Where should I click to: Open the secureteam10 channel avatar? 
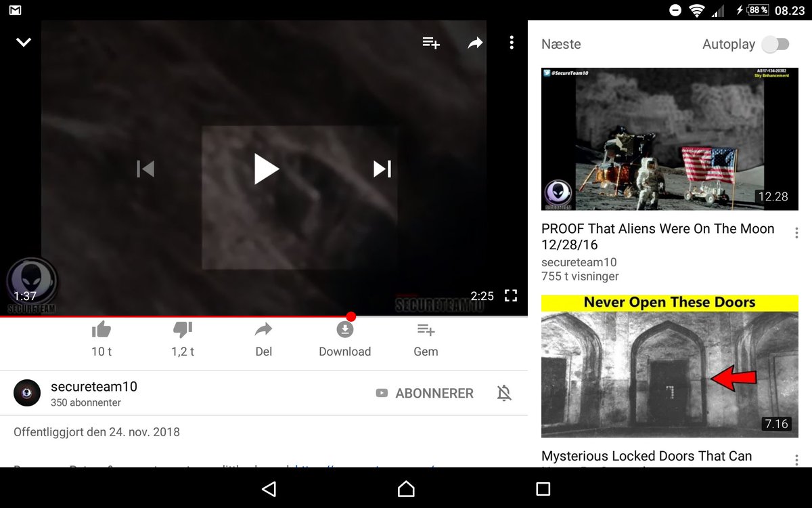coord(27,393)
